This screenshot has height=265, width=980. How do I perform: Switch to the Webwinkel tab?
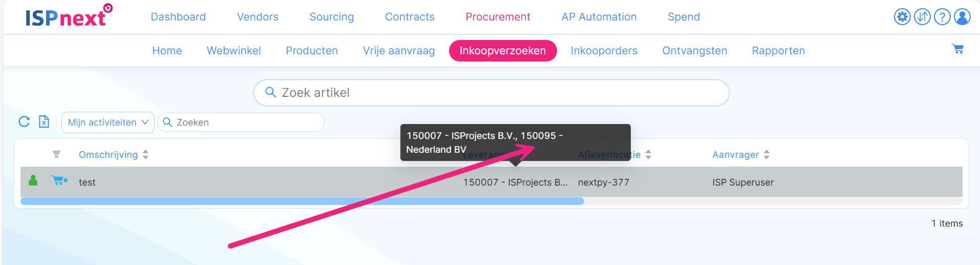pyautogui.click(x=234, y=51)
